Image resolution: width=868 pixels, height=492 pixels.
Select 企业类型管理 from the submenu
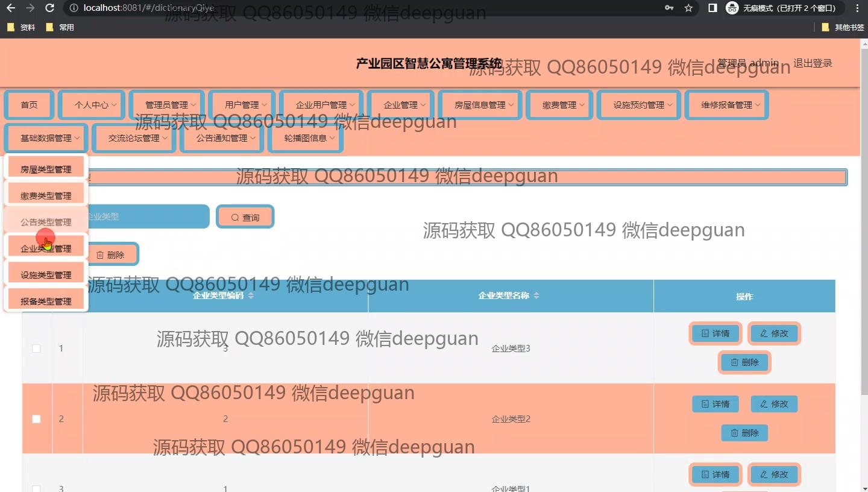[46, 248]
